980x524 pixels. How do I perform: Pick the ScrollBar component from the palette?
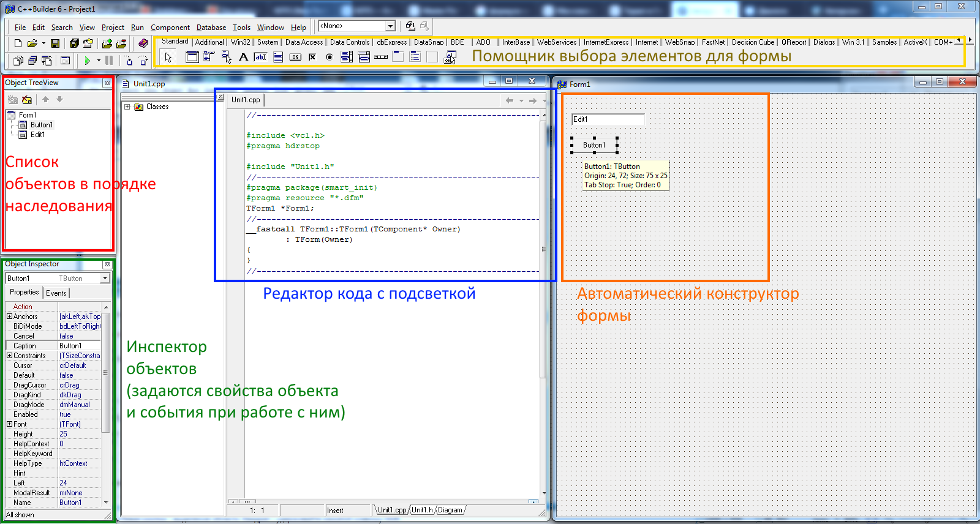(x=381, y=57)
